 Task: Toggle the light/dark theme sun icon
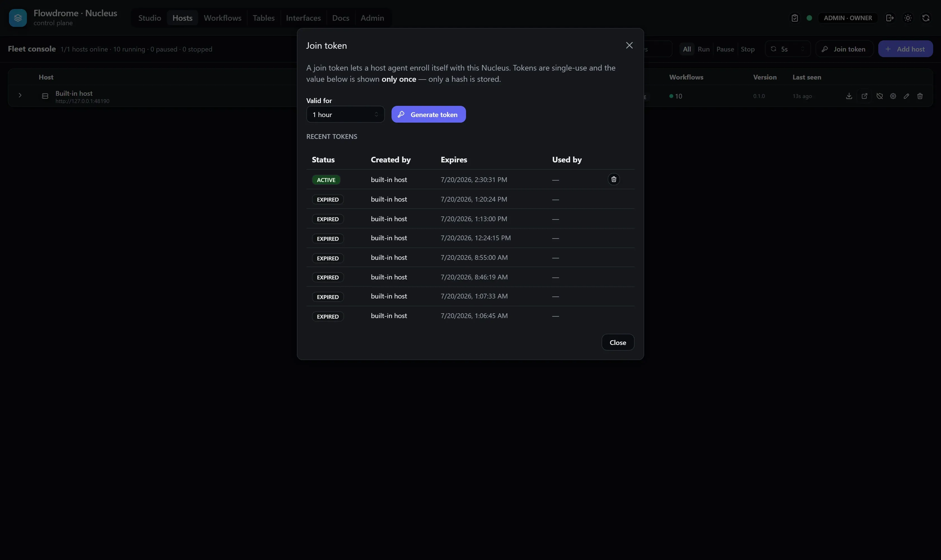pyautogui.click(x=908, y=18)
